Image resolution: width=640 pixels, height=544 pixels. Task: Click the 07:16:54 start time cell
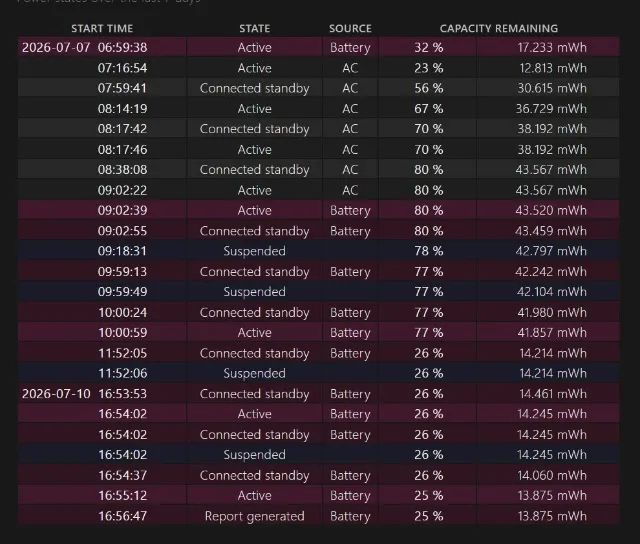(x=122, y=68)
